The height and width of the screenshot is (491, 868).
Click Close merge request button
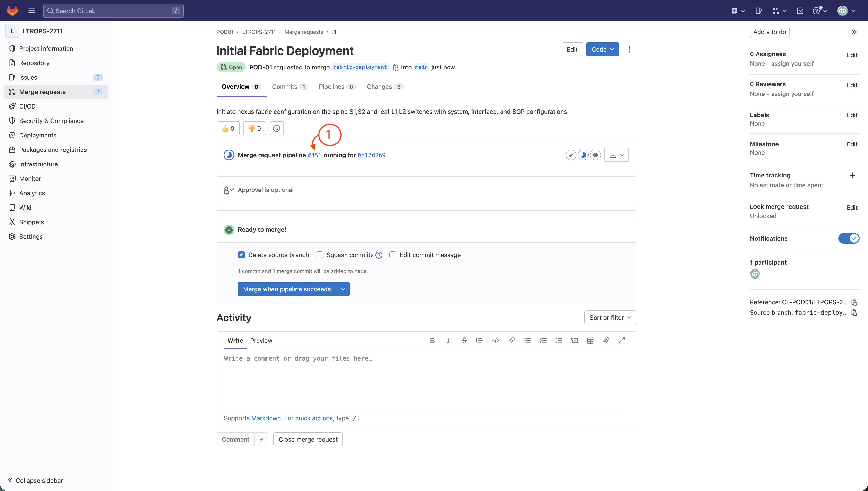pyautogui.click(x=308, y=439)
